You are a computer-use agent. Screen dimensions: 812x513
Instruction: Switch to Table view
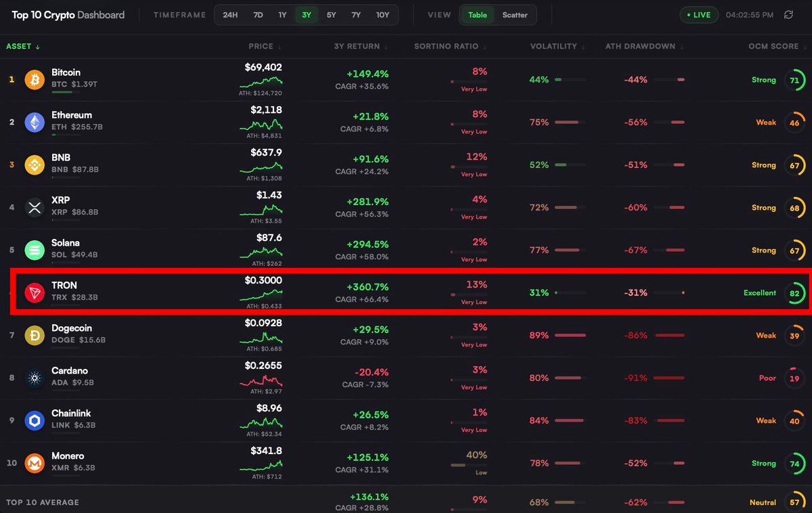478,15
